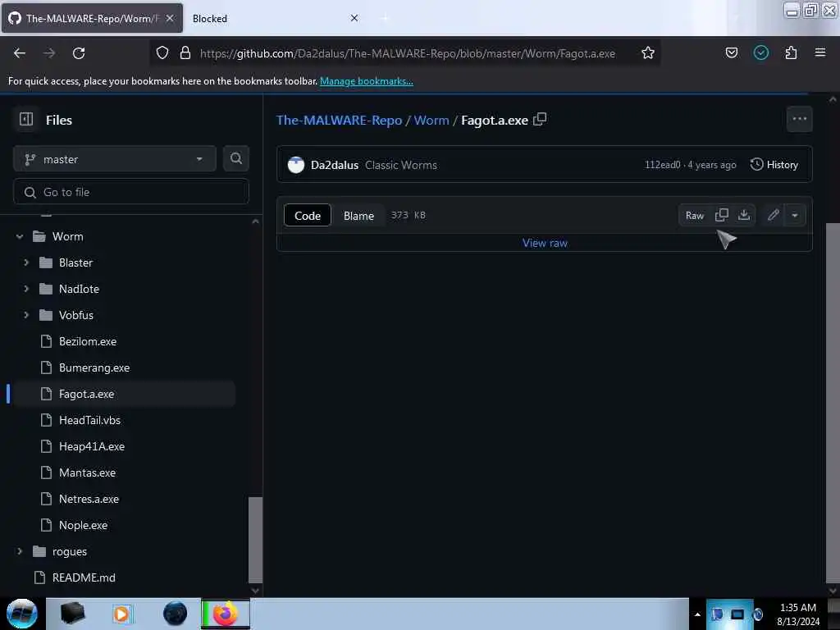Click Firefox icon in taskbar
The height and width of the screenshot is (630, 840).
[225, 614]
